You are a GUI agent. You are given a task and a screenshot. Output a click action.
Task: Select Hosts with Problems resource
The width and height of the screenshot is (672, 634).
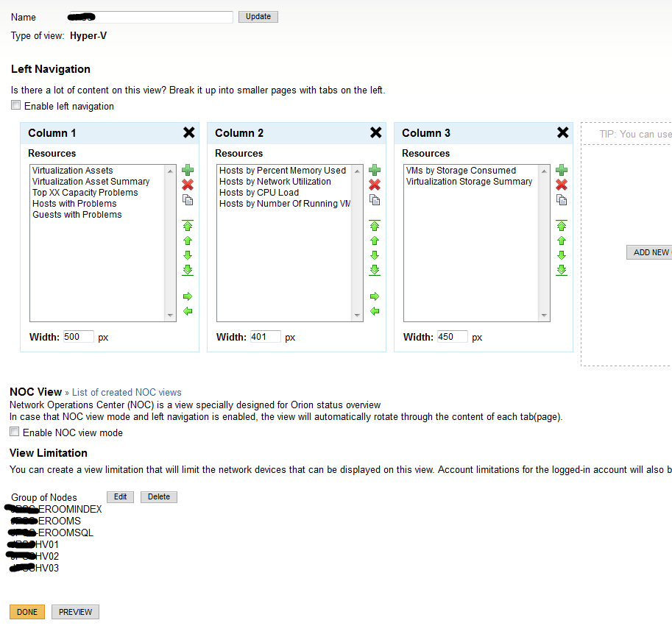pos(74,204)
